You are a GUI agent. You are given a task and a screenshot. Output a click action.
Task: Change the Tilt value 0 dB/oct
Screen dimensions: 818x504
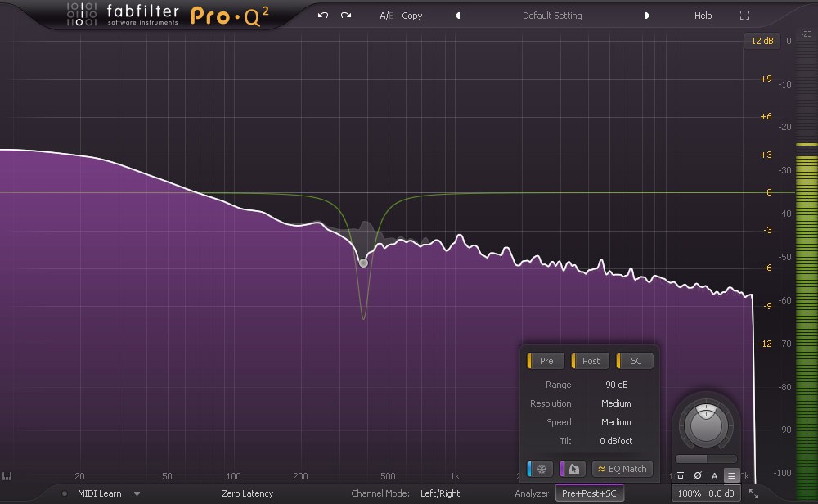[616, 441]
